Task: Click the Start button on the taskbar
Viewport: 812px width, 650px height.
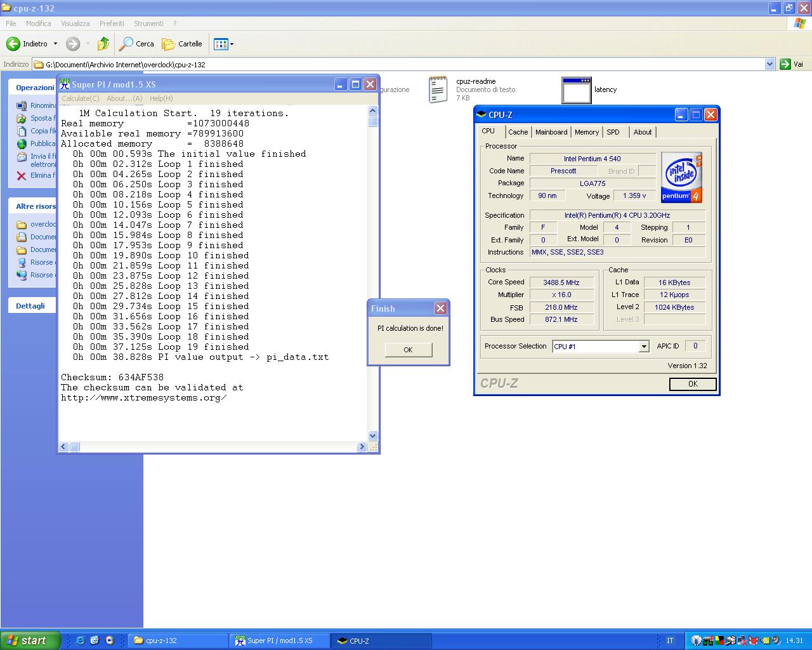Action: [x=30, y=640]
